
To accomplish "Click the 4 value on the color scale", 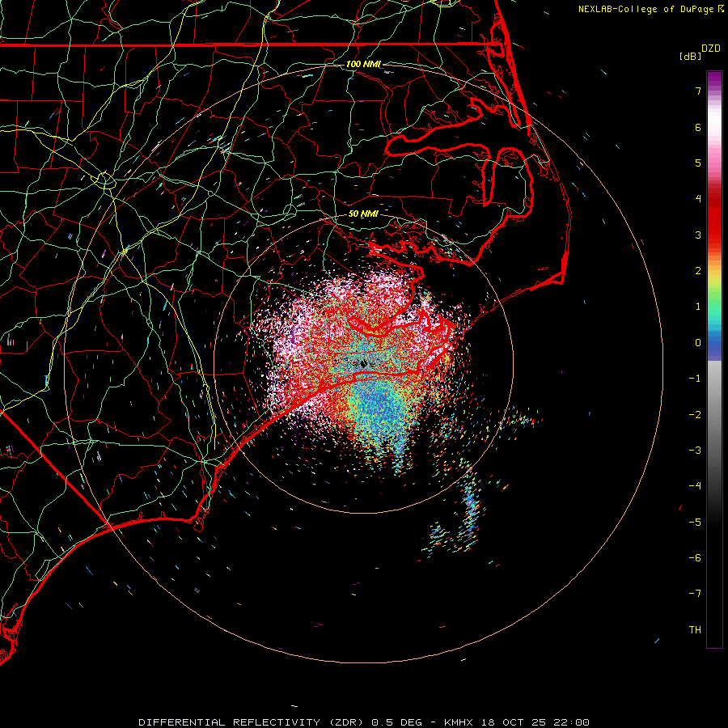I will (698, 199).
